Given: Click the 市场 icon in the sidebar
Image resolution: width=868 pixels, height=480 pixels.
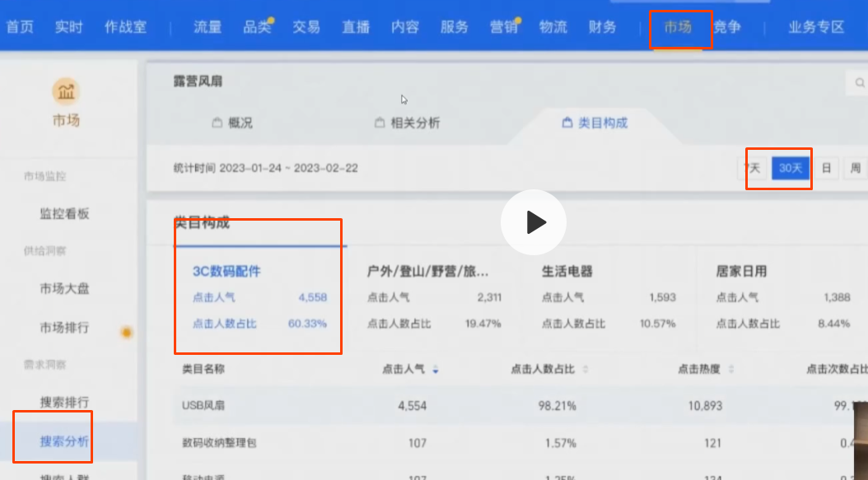Looking at the screenshot, I should (x=66, y=91).
